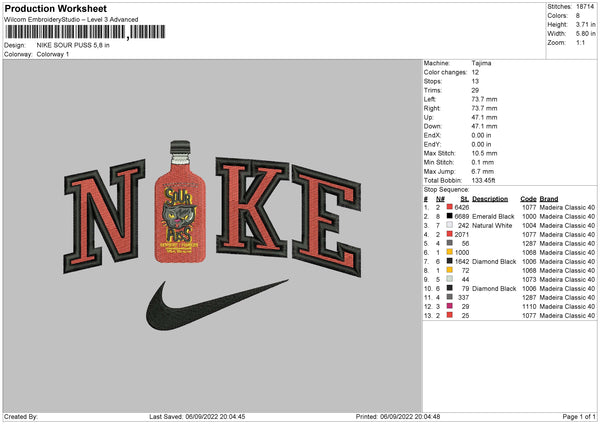Click the N# column header
Screen dimensions: 600x424
[x=440, y=199]
